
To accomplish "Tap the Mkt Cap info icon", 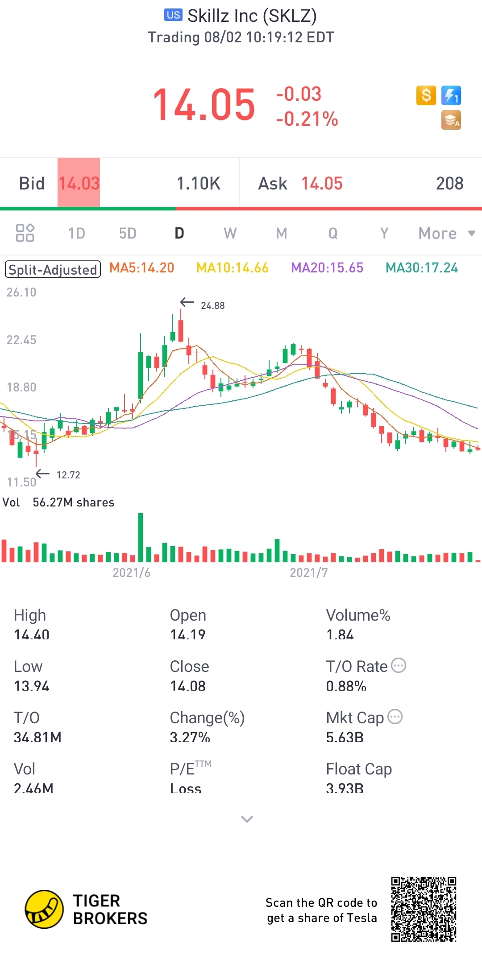I will 395,717.
